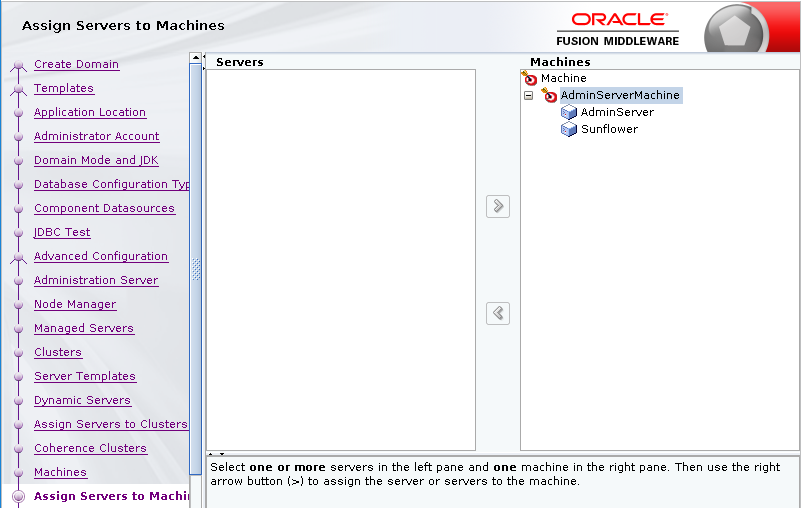Open the Coherence Clusters step
The width and height of the screenshot is (801, 508).
click(x=90, y=448)
